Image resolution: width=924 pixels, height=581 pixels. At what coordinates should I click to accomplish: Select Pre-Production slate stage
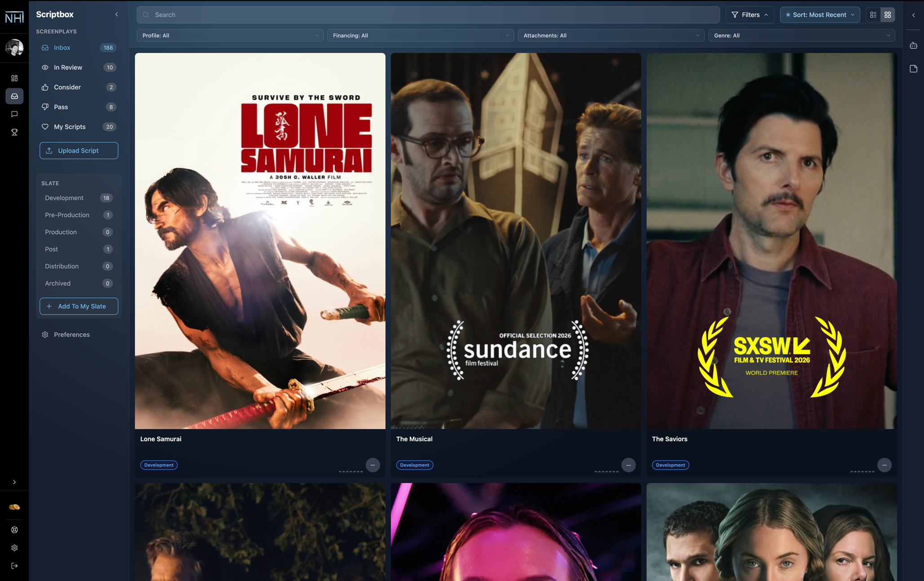(79, 215)
